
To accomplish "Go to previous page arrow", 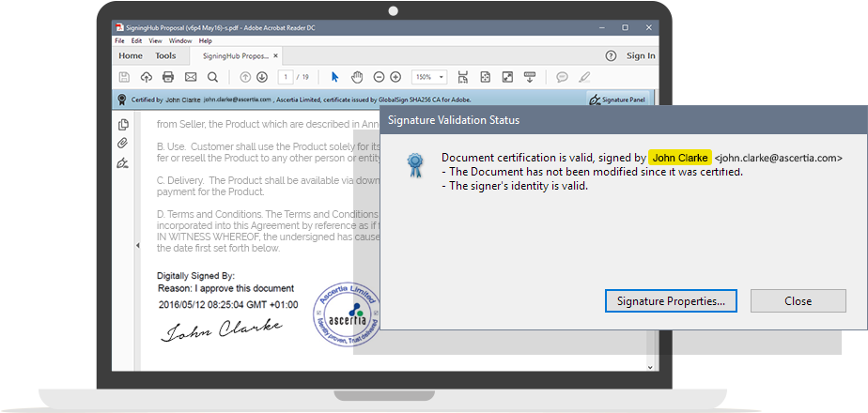I will coord(245,77).
